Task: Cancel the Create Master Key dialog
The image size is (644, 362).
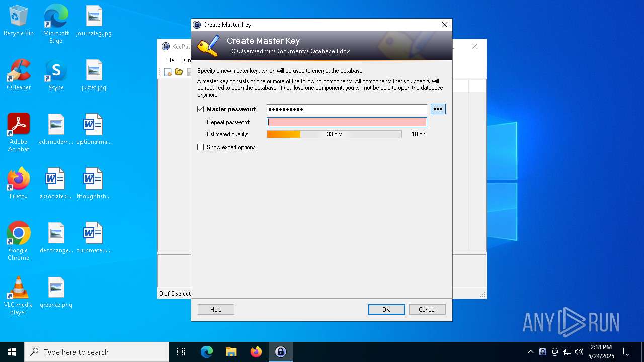Action: [x=427, y=310]
